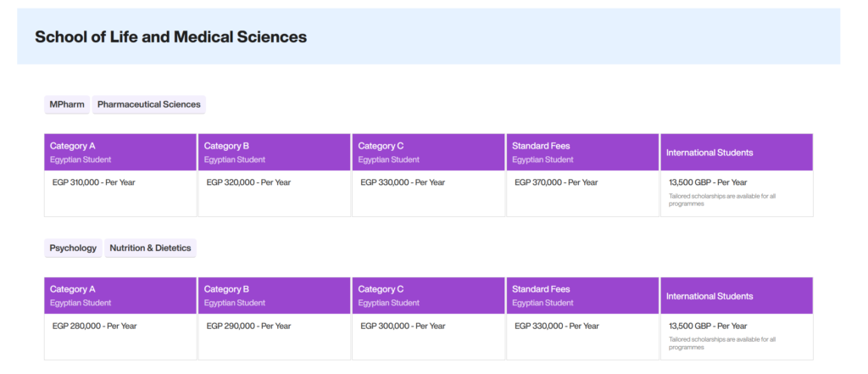Select the EGP 280,000 per year fee
The width and height of the screenshot is (868, 374).
(x=94, y=326)
